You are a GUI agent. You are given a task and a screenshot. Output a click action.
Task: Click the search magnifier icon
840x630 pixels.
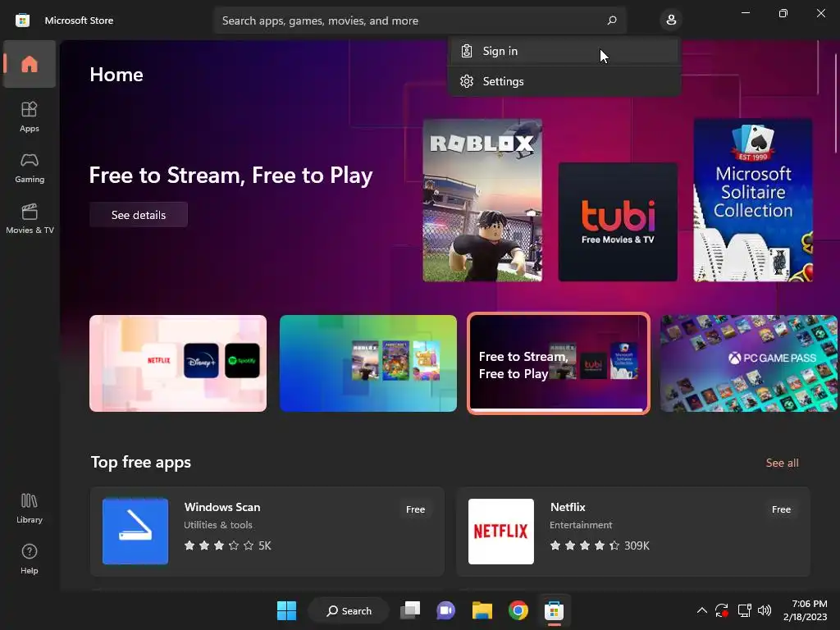611,21
